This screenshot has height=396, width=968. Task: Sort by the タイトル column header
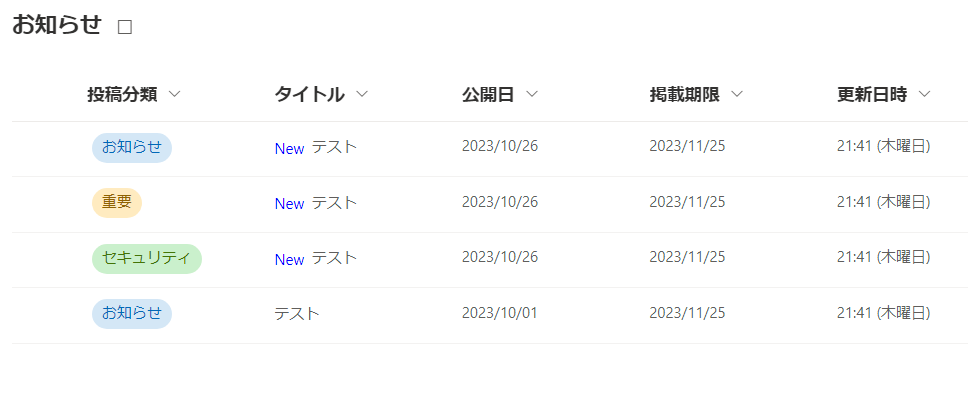(309, 95)
